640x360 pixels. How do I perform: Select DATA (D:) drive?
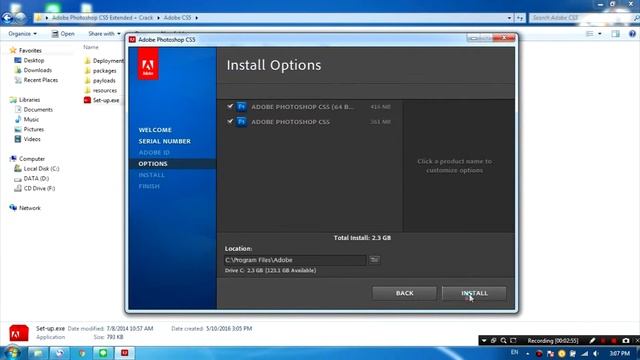tap(31, 178)
